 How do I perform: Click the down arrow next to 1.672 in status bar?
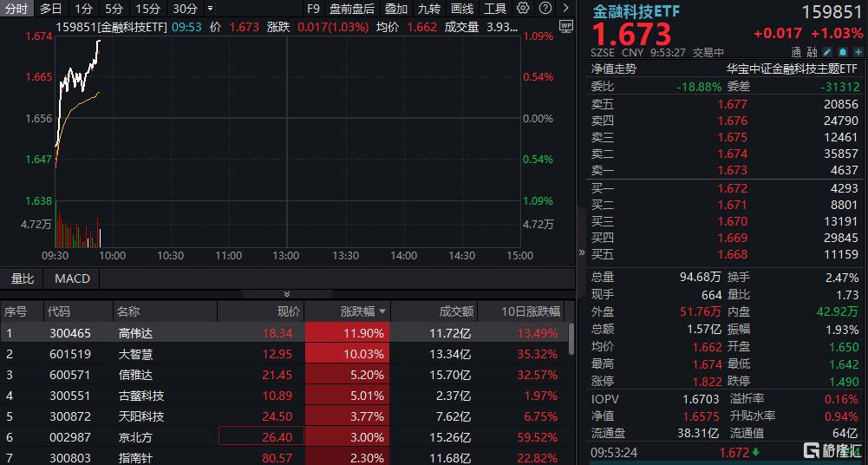pos(757,452)
